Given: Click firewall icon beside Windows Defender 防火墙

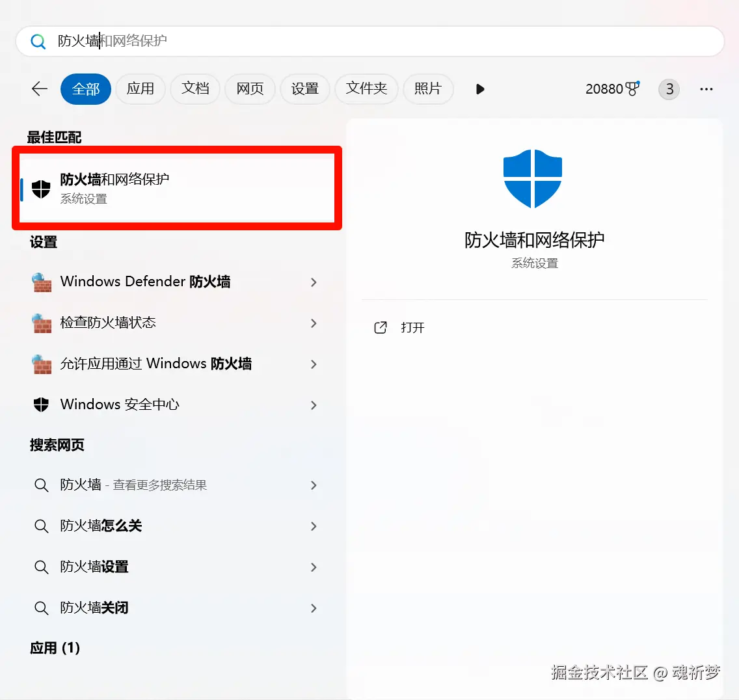Looking at the screenshot, I should coord(42,282).
